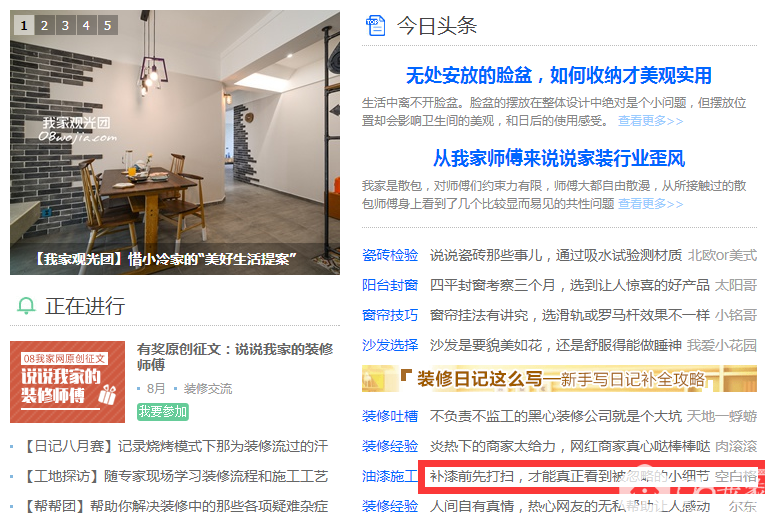774x525 pixels.
Task: Click the 装修日记这么写 banner
Action: tap(559, 379)
